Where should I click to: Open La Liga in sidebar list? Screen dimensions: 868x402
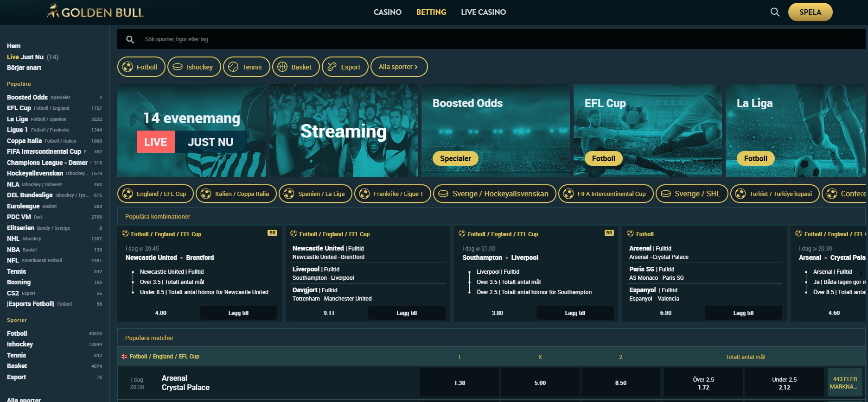tap(54, 119)
